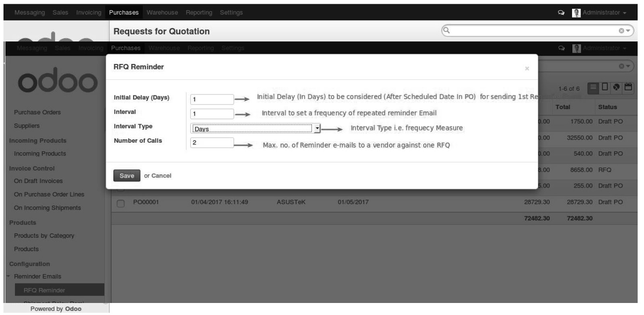Click Administrator avatar in the top bar
This screenshot has height=315, width=644.
tap(576, 13)
